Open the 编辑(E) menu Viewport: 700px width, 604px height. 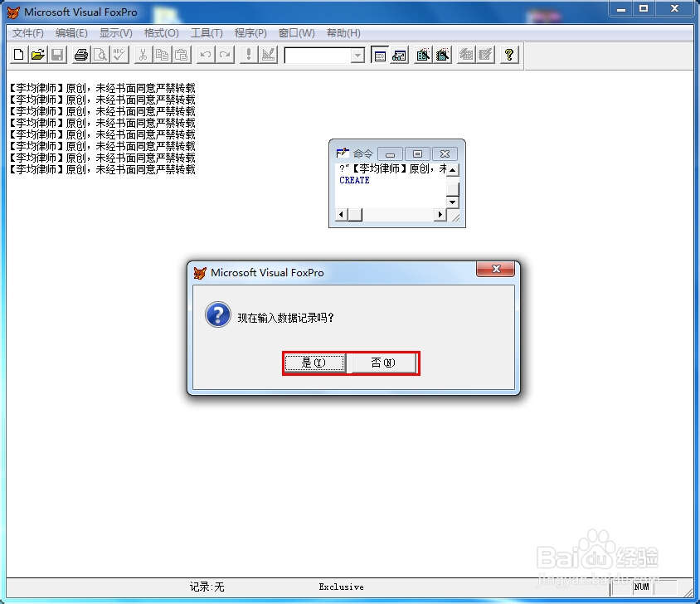[x=71, y=33]
